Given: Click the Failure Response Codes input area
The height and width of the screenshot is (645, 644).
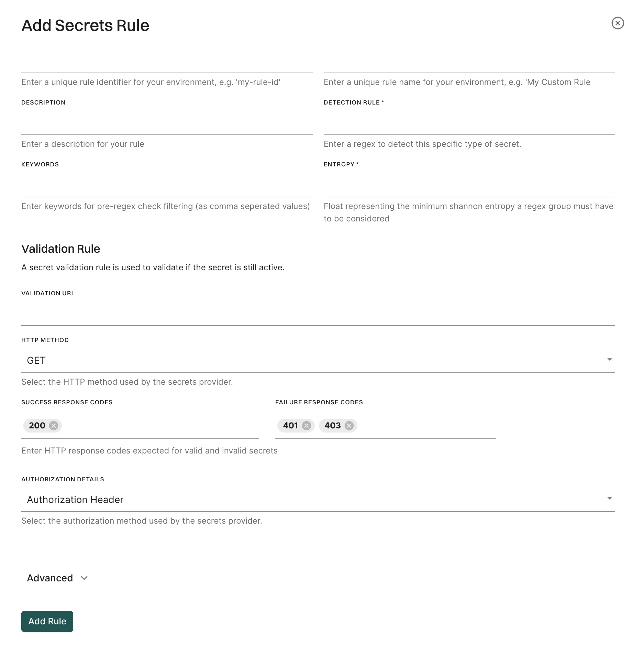Looking at the screenshot, I should pos(426,426).
